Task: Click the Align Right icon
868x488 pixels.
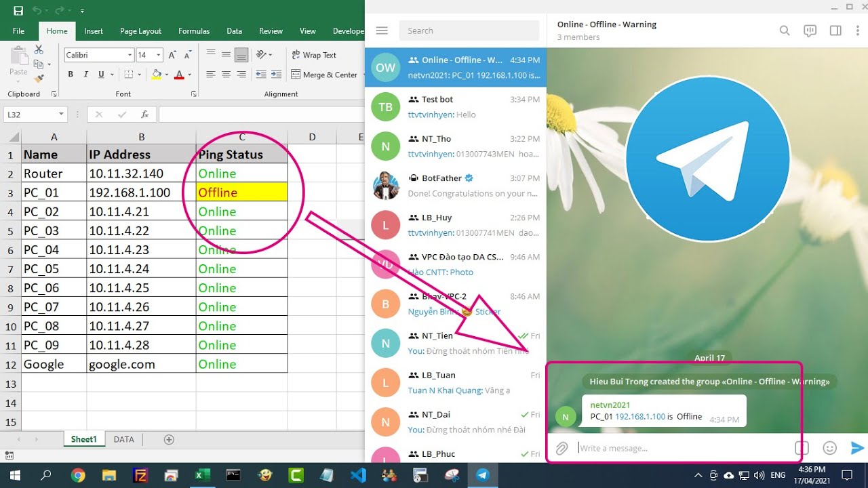Action: tap(241, 75)
